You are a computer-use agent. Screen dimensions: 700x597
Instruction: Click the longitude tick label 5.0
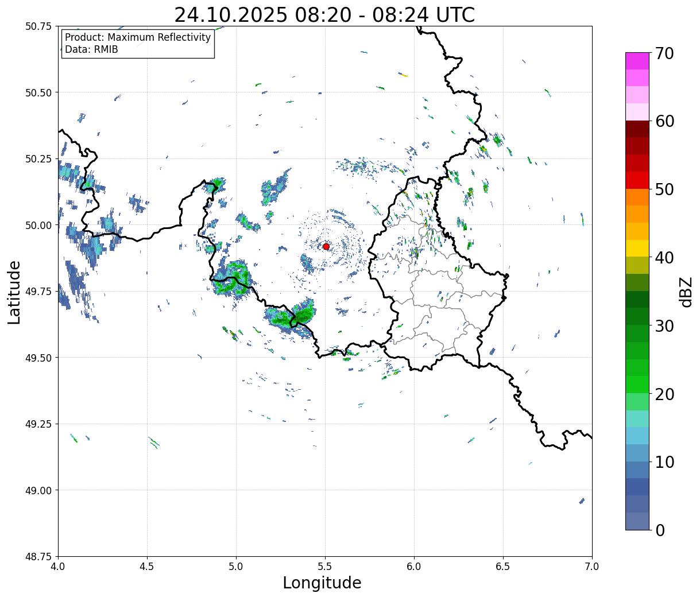point(236,567)
